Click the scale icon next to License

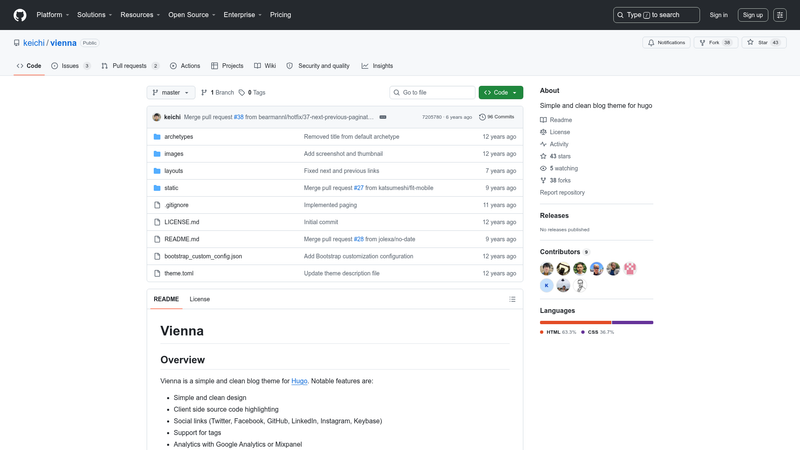click(543, 132)
